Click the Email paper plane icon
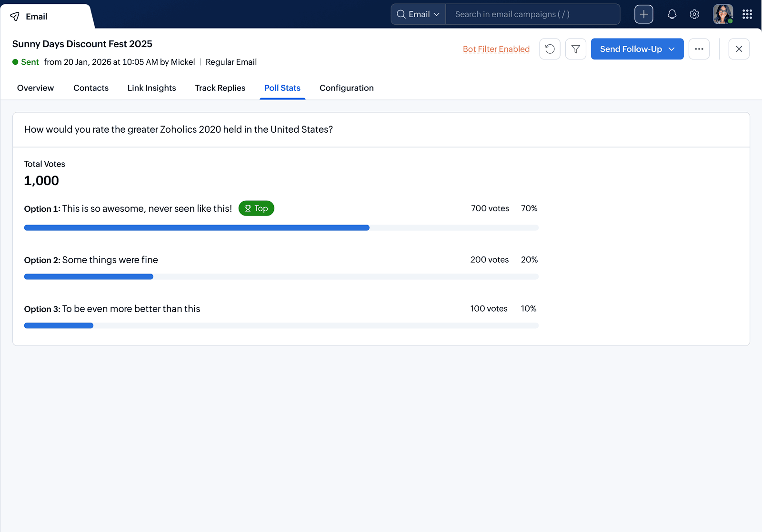Viewport: 762px width, 532px height. click(15, 17)
